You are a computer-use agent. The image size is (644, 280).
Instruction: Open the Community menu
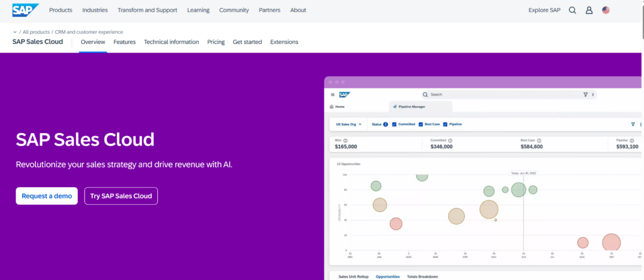click(x=234, y=10)
